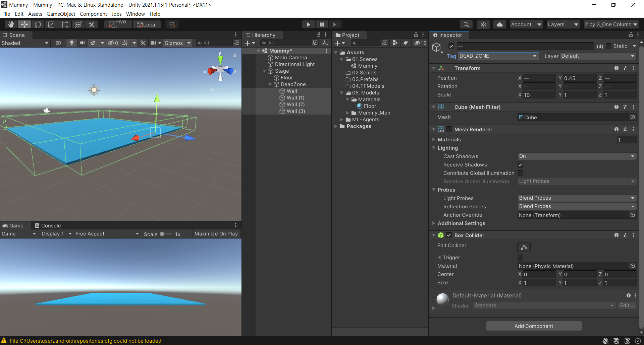
Task: Open the cloud services icon
Action: [x=500, y=24]
